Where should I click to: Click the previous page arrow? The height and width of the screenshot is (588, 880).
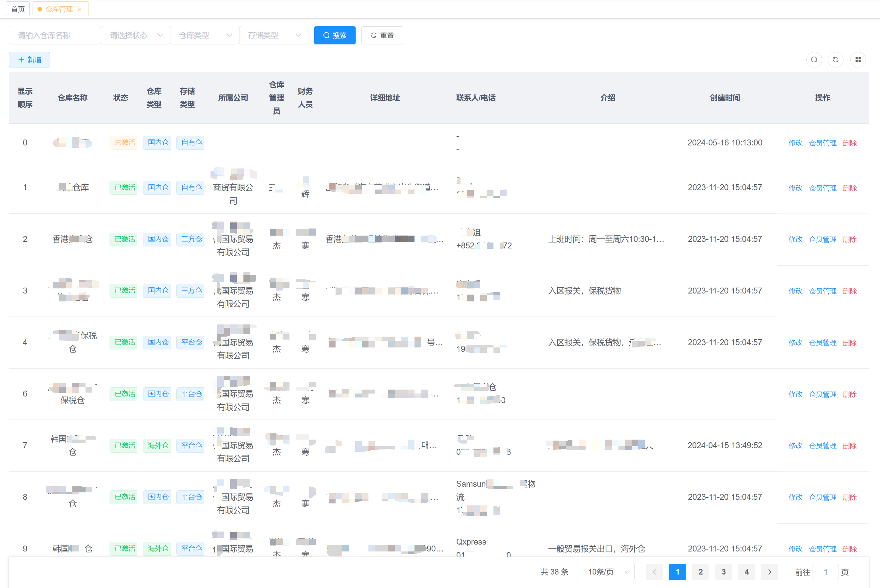654,572
